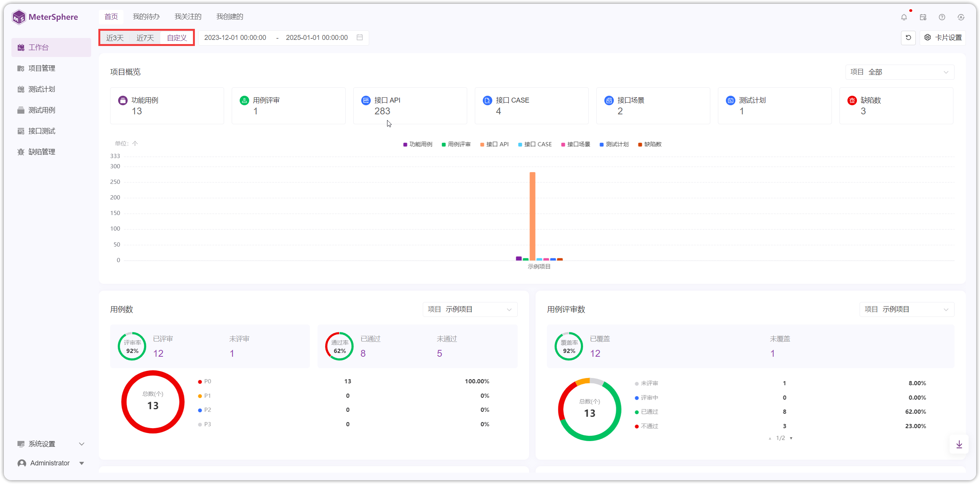The height and width of the screenshot is (484, 980).
Task: Switch to the 我创建的 tab
Action: tap(229, 17)
